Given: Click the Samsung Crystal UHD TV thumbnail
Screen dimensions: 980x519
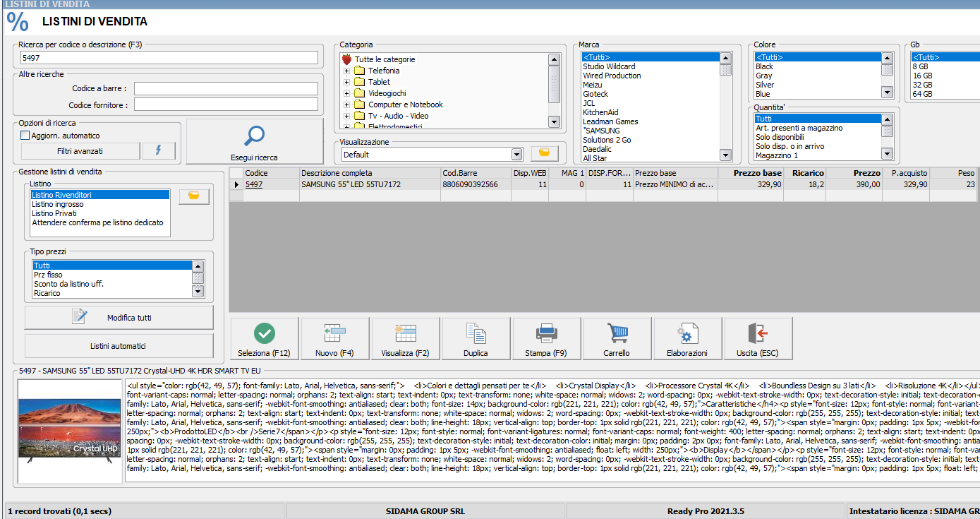Looking at the screenshot, I should (68, 431).
